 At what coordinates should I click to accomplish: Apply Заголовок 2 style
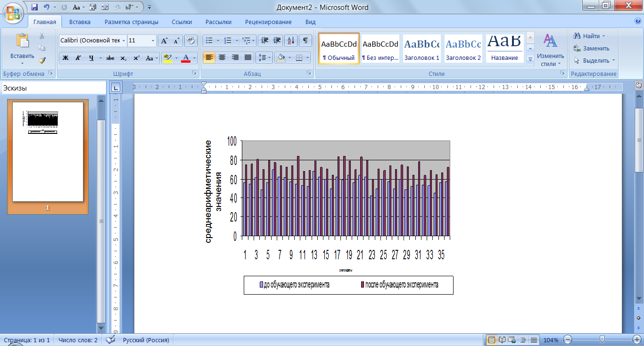tap(463, 49)
